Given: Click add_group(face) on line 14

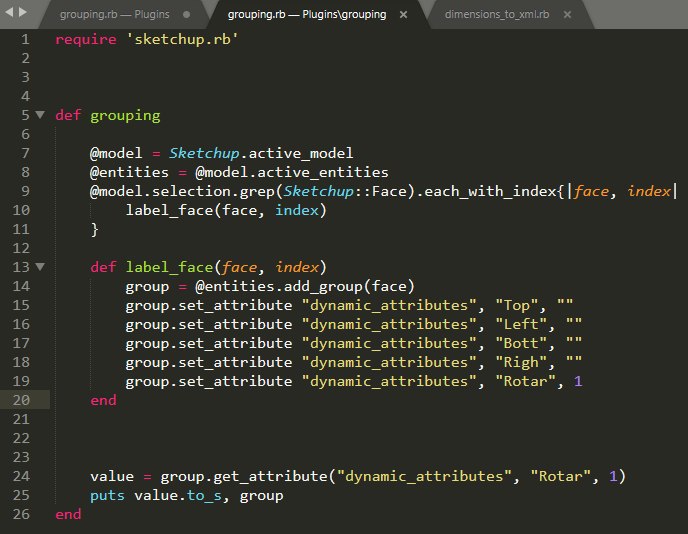Looking at the screenshot, I should point(349,286).
